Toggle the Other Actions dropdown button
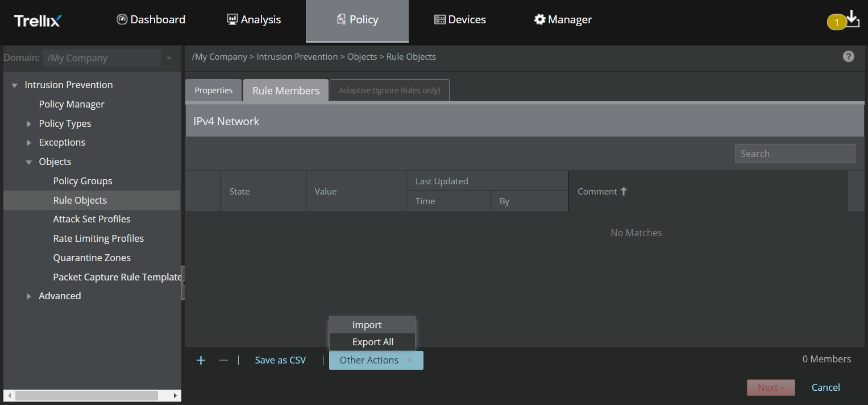The height and width of the screenshot is (405, 868). [376, 360]
